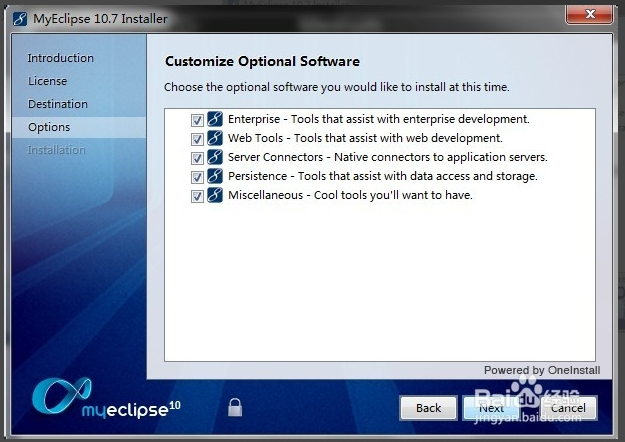The image size is (625, 442).
Task: Click the Miscellaneous row icon
Action: tap(215, 195)
